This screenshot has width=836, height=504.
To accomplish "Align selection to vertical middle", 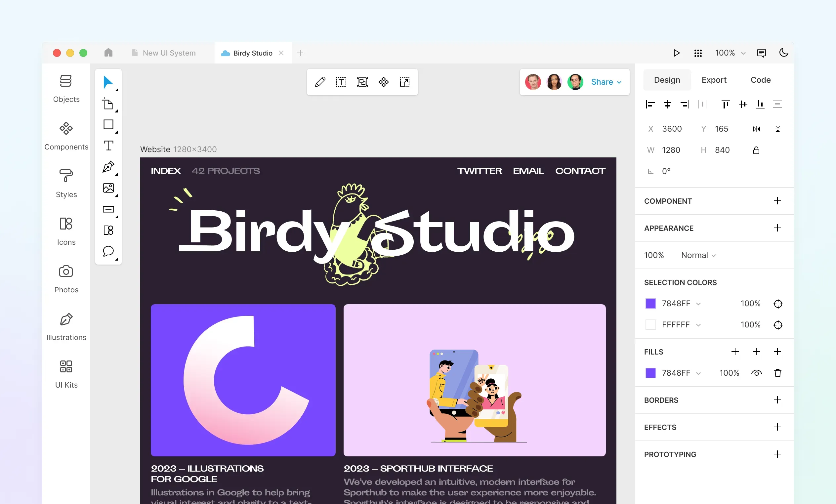I will tap(743, 104).
